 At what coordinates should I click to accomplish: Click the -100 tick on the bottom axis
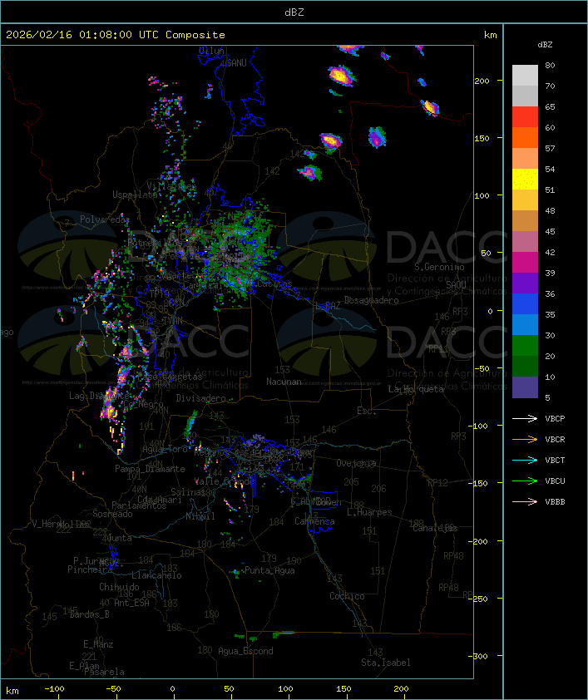point(54,689)
